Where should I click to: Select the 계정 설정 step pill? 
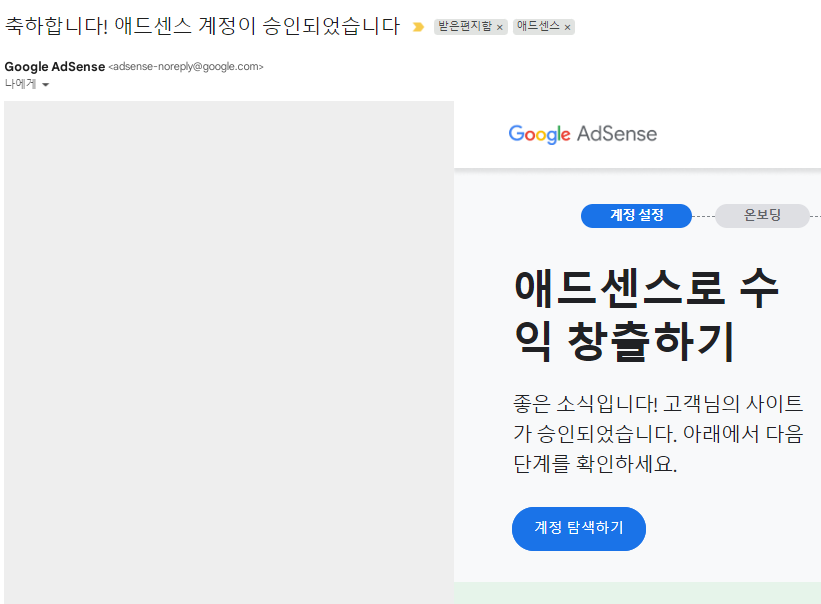[x=636, y=216]
